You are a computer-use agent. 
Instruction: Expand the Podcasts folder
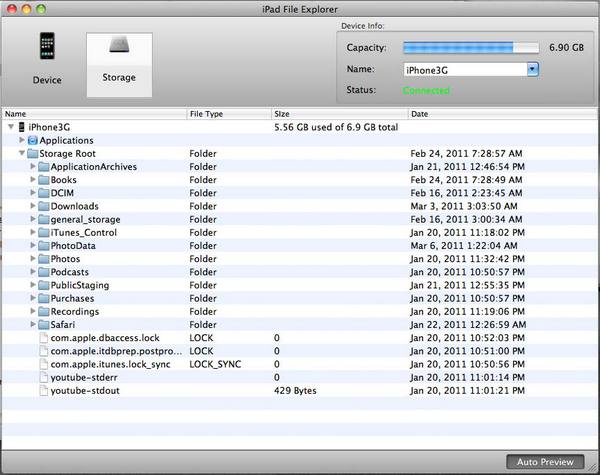coord(33,272)
